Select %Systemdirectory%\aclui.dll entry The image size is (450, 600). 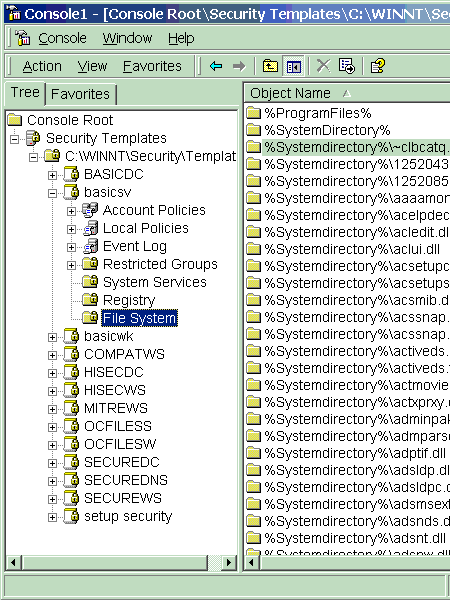tap(352, 249)
